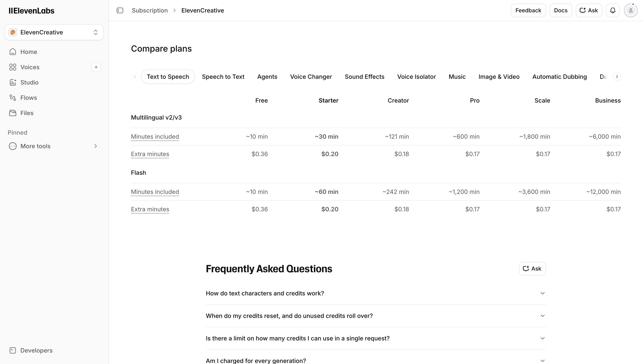Switch to the Agents tab
643x364 pixels.
(x=267, y=77)
